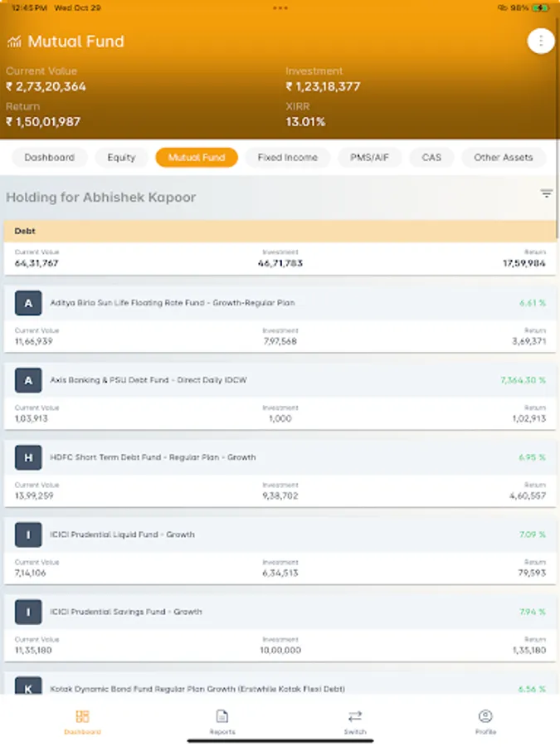
Task: Tap the header return ₹ 1,50,01,987
Action: pyautogui.click(x=43, y=122)
